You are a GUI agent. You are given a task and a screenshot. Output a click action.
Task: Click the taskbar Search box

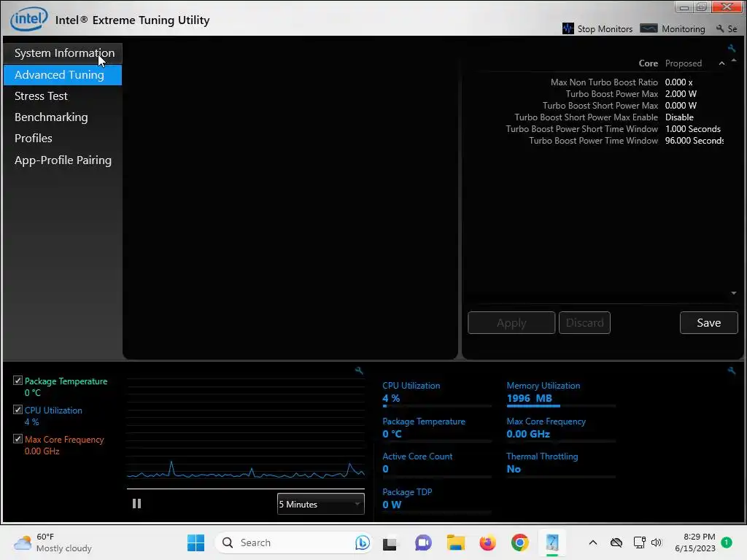point(293,542)
